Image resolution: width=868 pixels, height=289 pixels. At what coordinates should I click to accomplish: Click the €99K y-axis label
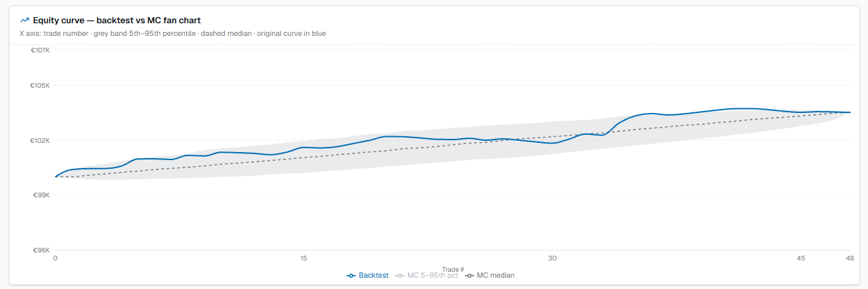click(x=42, y=195)
